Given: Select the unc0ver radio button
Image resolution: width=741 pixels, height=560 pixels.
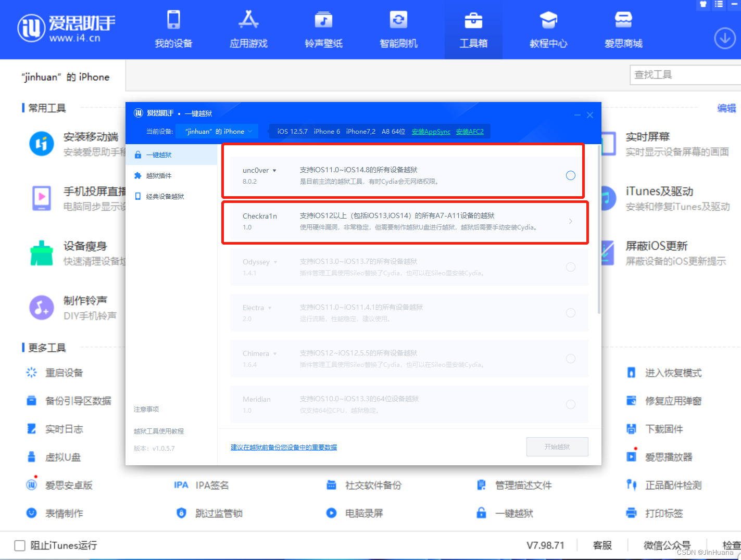Looking at the screenshot, I should pyautogui.click(x=571, y=175).
